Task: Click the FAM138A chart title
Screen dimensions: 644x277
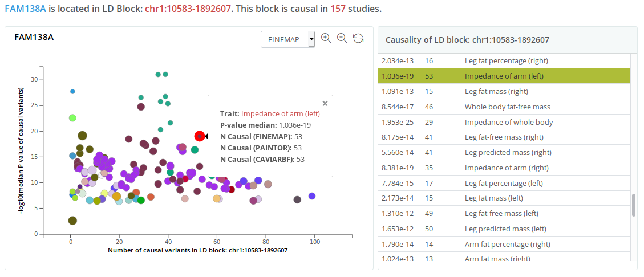Action: click(34, 37)
